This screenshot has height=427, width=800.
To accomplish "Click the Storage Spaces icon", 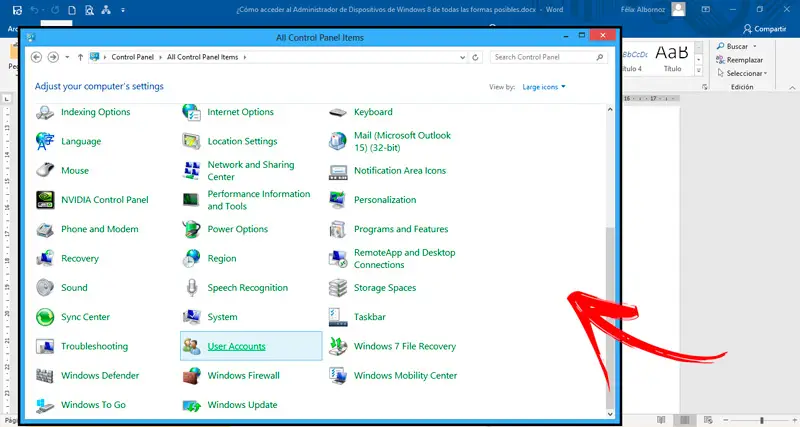I will point(338,288).
